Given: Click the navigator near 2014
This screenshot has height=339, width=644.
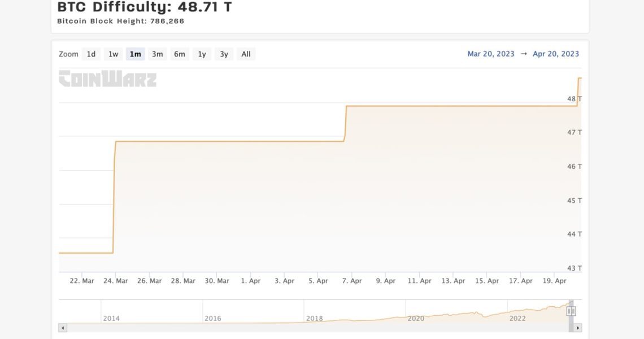Looking at the screenshot, I should 111,315.
